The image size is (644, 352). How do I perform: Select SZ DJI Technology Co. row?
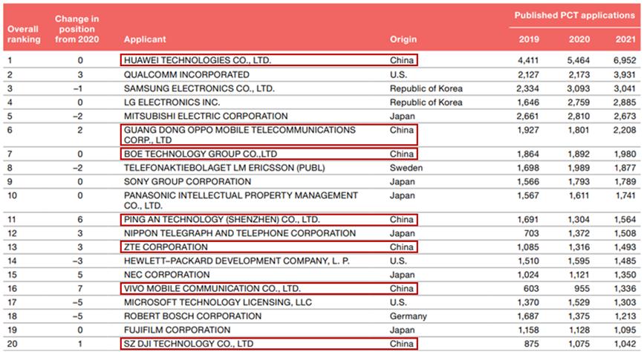(x=189, y=343)
